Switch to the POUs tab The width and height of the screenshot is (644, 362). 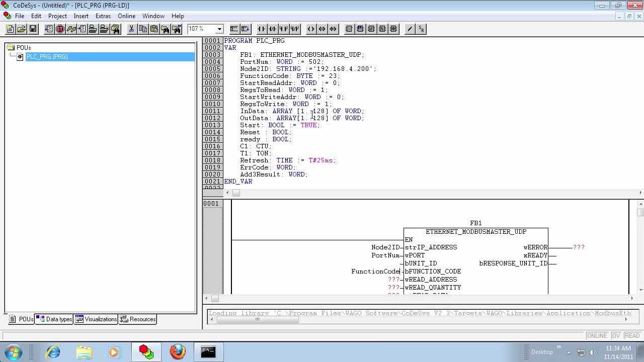(21, 319)
